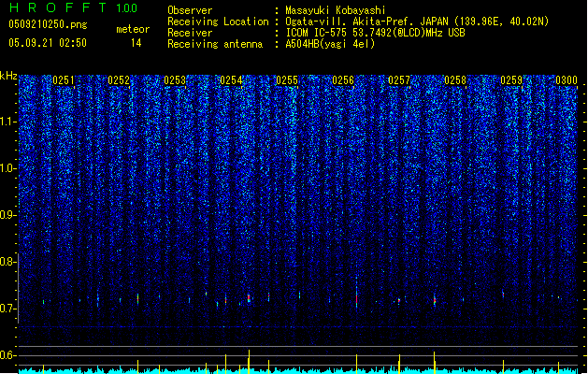The height and width of the screenshot is (374, 588).
Task: Click the meteor count 14
Action: coord(136,43)
